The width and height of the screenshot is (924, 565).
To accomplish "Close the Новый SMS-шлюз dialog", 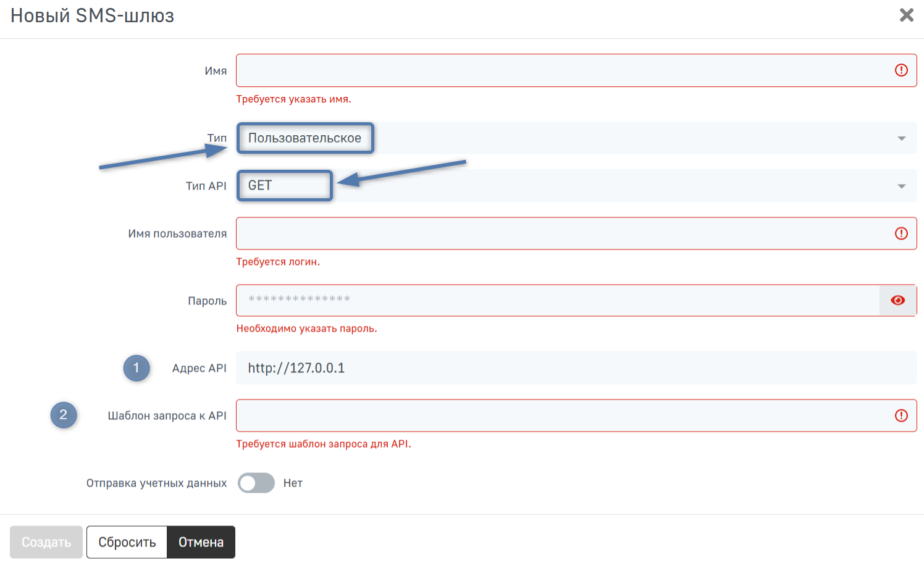I will (906, 15).
